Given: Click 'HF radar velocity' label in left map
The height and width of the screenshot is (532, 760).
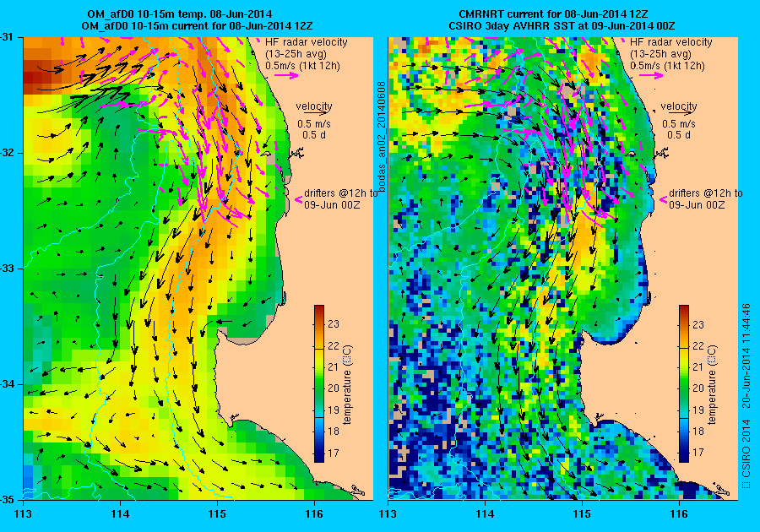Looking at the screenshot, I should coord(307,42).
